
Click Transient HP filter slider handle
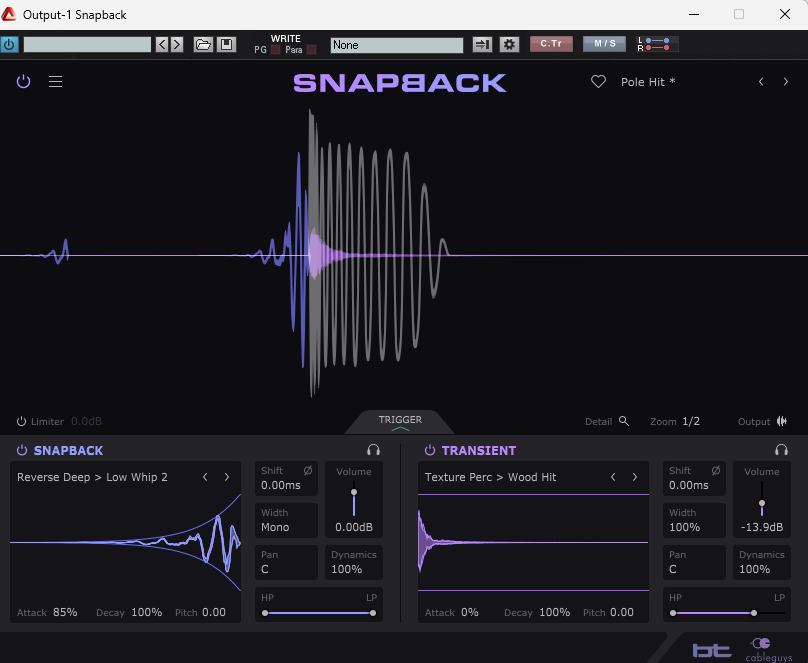pyautogui.click(x=673, y=613)
